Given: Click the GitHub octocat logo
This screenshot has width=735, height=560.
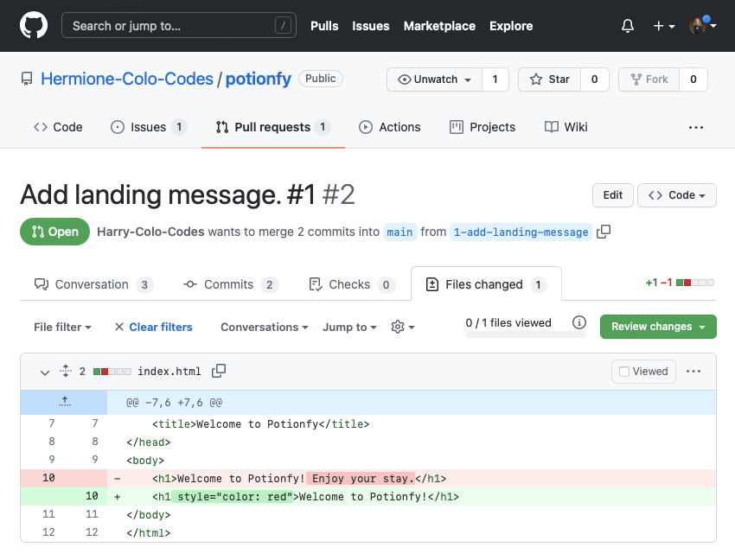Looking at the screenshot, I should coord(35,26).
